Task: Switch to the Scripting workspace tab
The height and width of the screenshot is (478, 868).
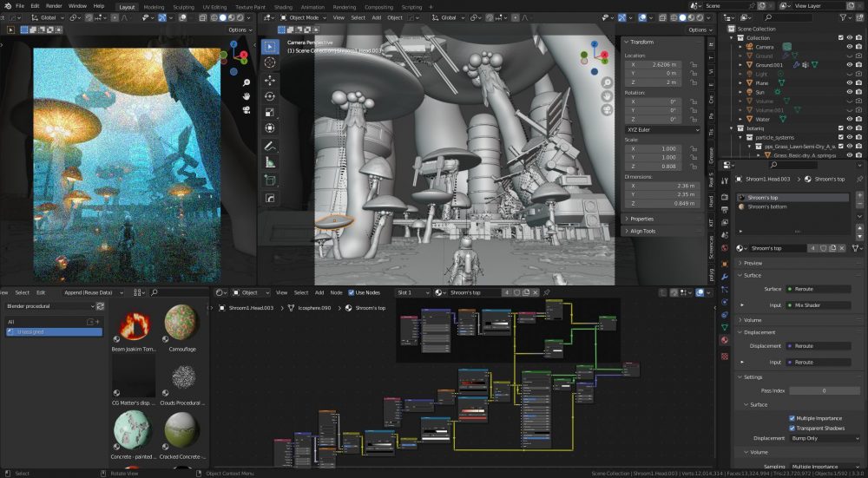Action: click(411, 7)
